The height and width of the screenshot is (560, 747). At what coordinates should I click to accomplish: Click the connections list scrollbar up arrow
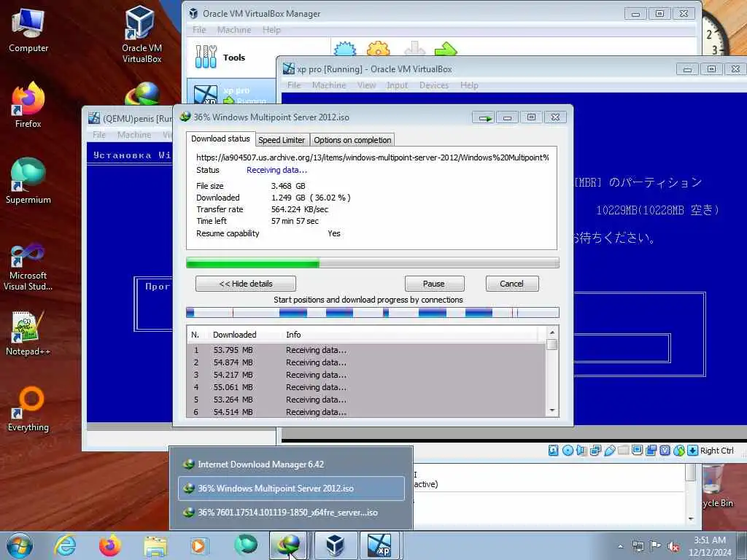pyautogui.click(x=552, y=332)
